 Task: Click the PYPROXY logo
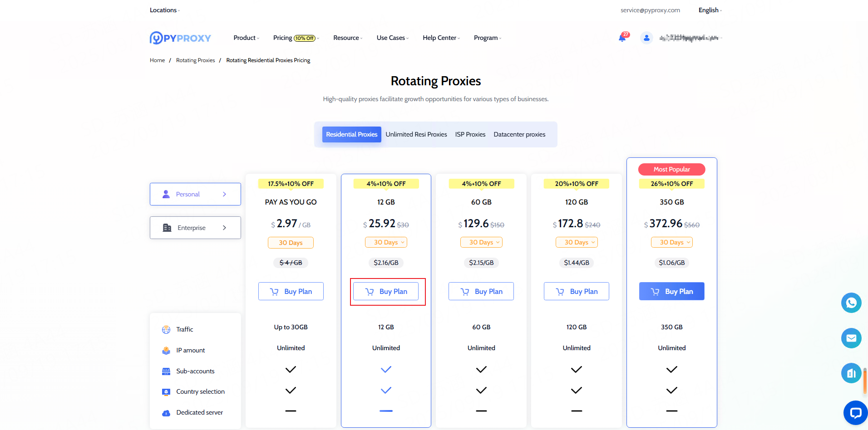[180, 38]
